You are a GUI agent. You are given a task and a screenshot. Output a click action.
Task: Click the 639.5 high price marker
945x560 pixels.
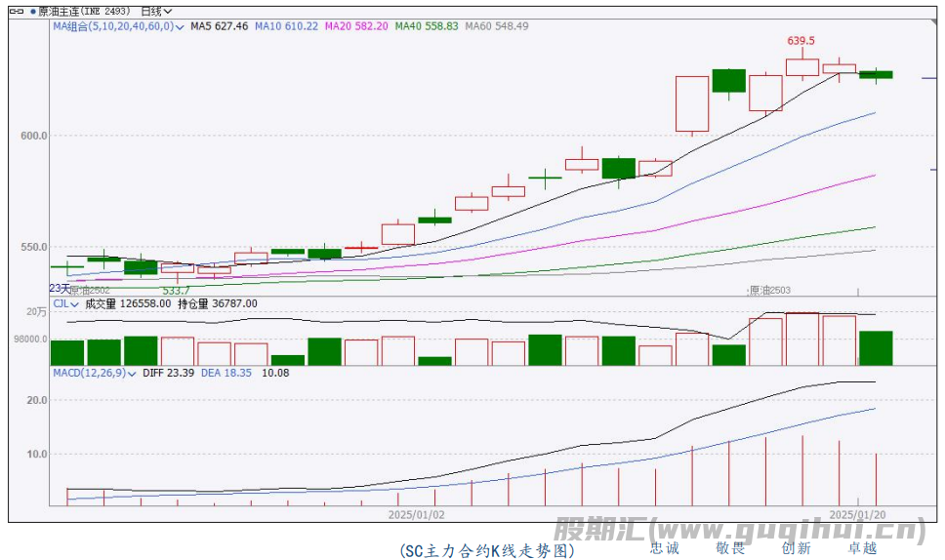[x=801, y=41]
